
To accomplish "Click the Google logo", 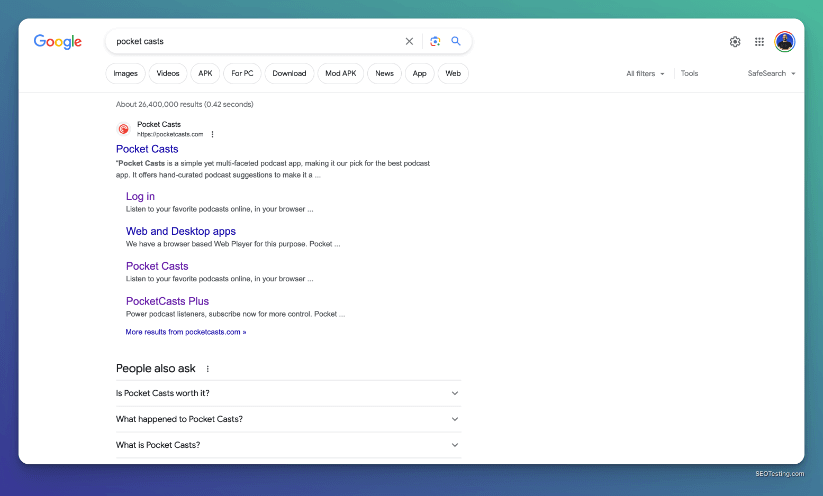I will (x=57, y=41).
